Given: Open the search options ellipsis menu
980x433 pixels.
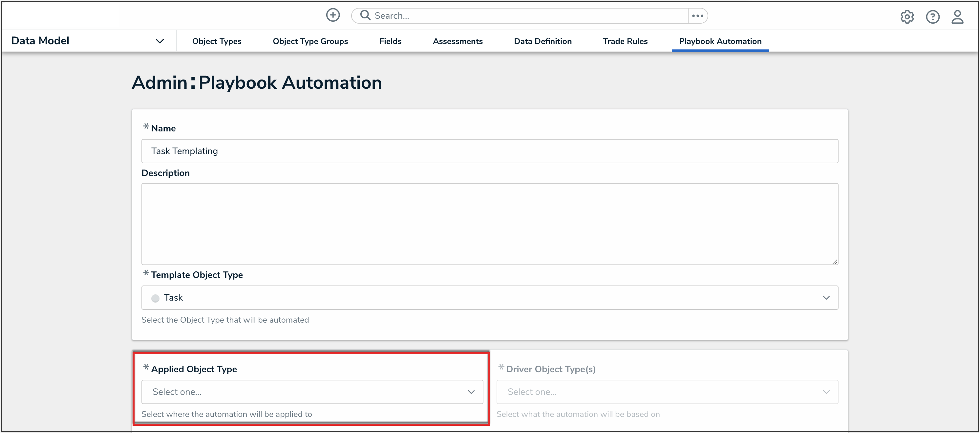Looking at the screenshot, I should click(697, 16).
